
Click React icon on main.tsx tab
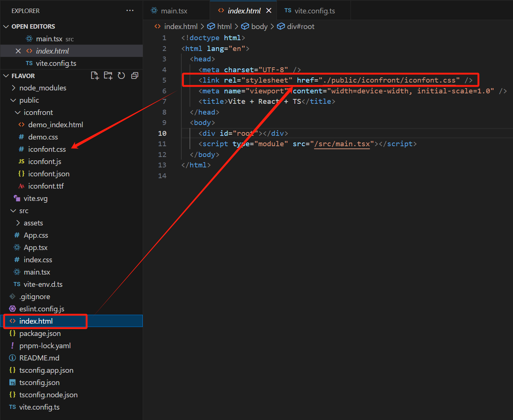pos(154,10)
